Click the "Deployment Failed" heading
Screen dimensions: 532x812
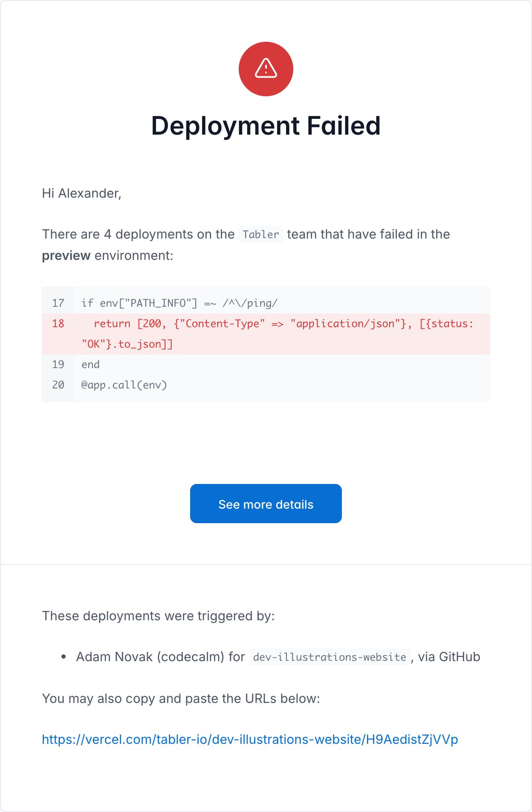pos(266,126)
